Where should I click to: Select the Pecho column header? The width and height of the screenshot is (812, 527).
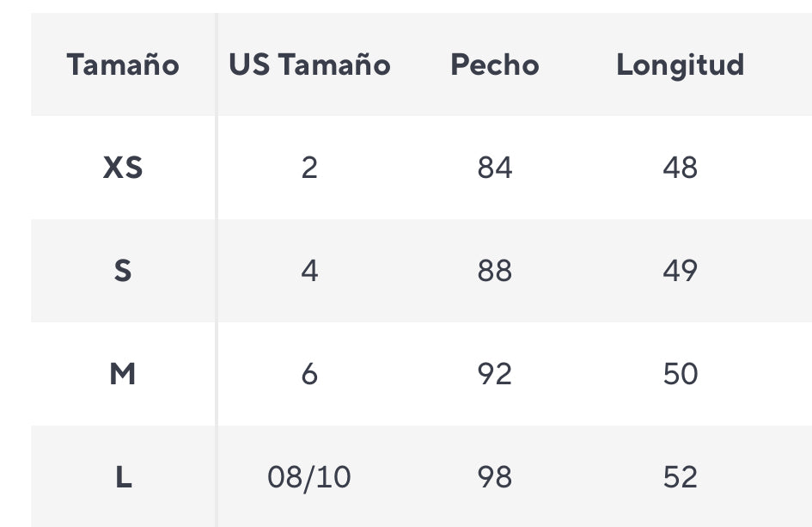495,65
